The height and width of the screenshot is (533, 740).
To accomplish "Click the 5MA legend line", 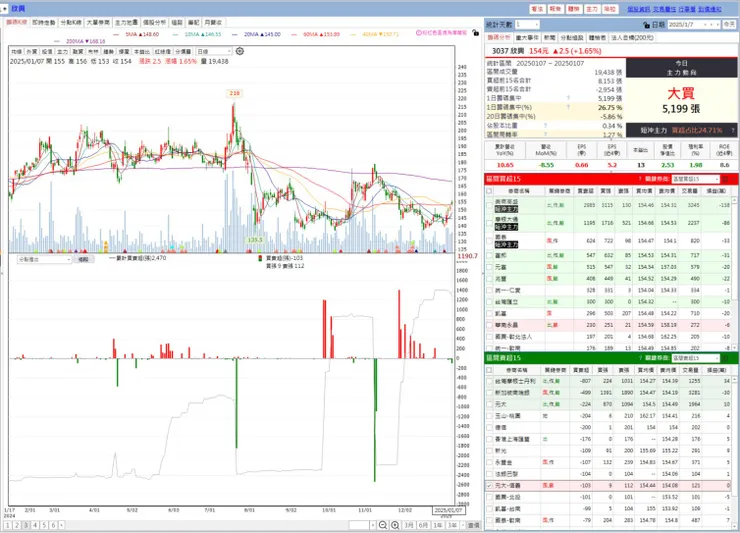I will pos(136,34).
